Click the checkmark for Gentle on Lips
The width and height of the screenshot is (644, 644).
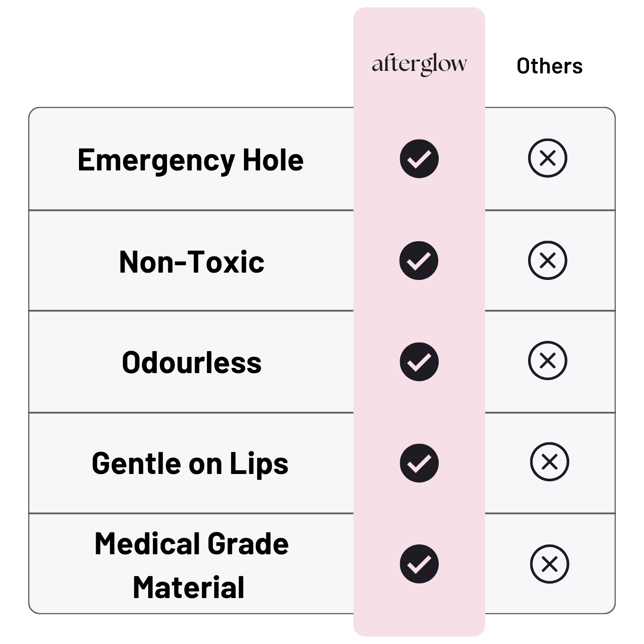pos(419,463)
